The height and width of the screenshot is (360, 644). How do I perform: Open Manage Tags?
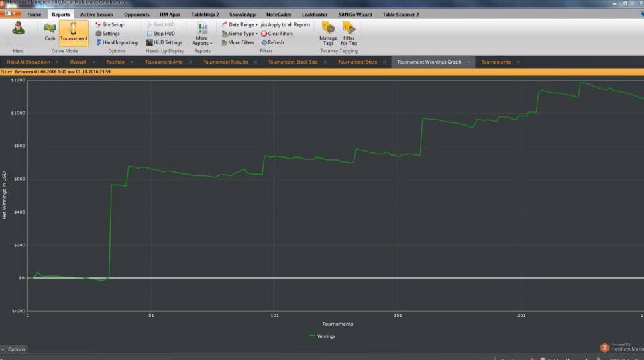tap(328, 34)
